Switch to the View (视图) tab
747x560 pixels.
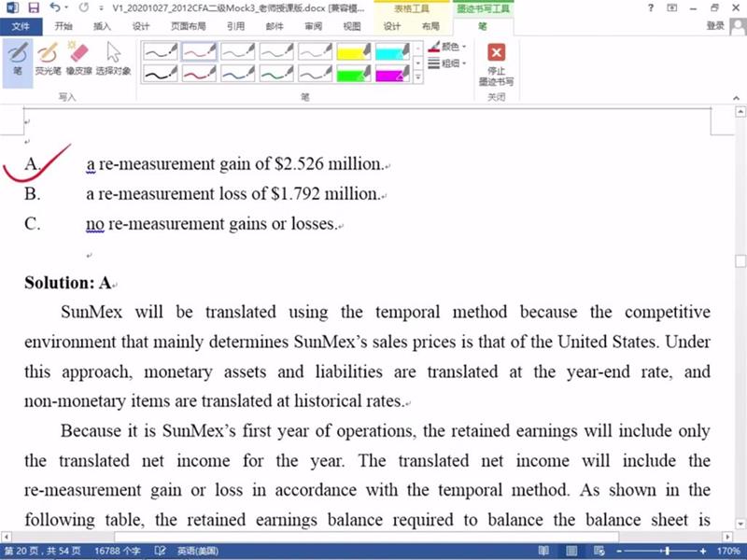click(352, 26)
